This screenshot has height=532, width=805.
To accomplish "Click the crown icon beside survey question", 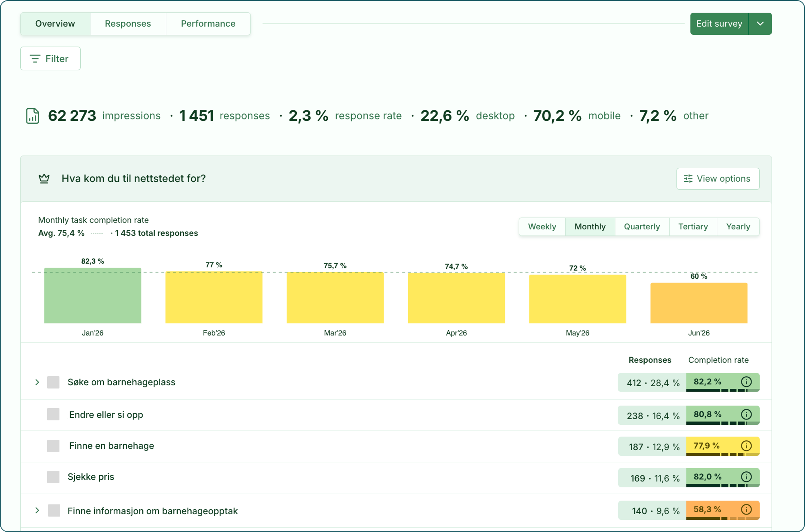I will click(44, 178).
